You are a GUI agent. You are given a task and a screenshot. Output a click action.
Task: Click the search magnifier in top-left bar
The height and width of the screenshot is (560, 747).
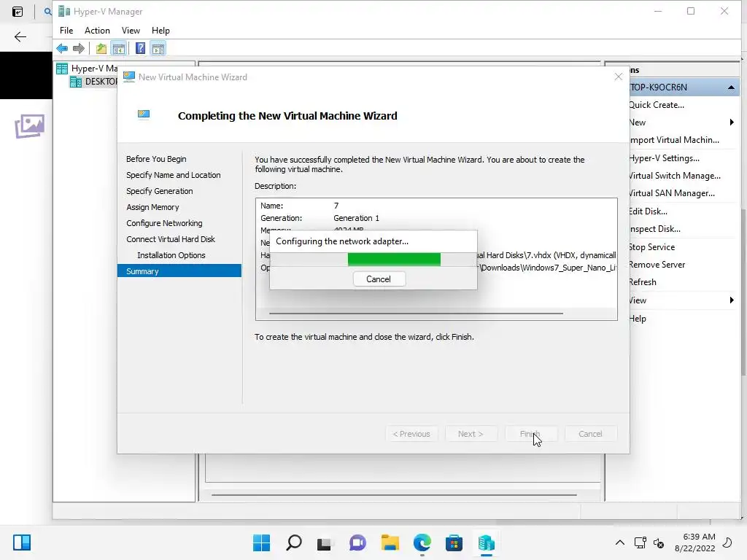[x=47, y=11]
